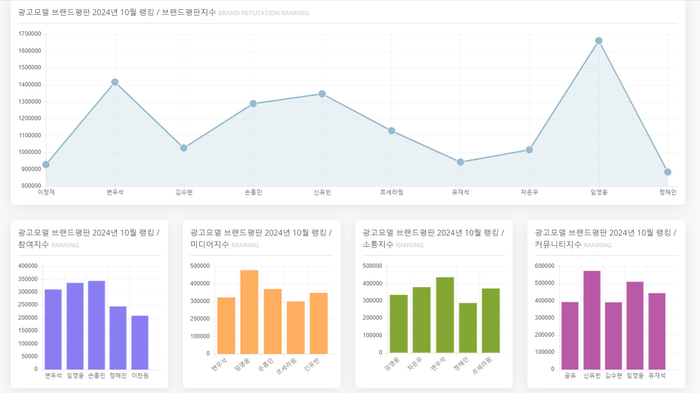Click the magenta 공유 bar in 커뮤니티지수 chart
Image resolution: width=700 pixels, height=393 pixels.
[x=570, y=336]
